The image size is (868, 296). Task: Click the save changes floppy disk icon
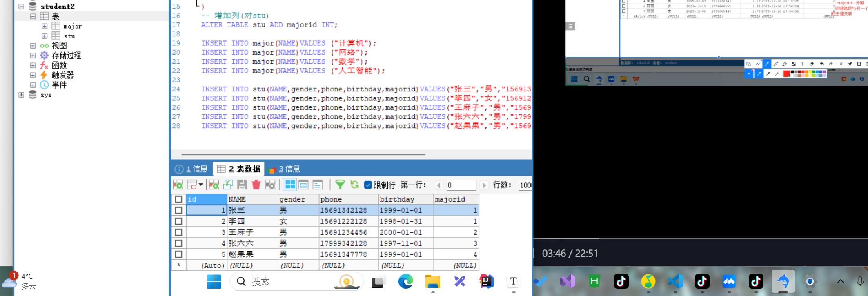(x=242, y=185)
